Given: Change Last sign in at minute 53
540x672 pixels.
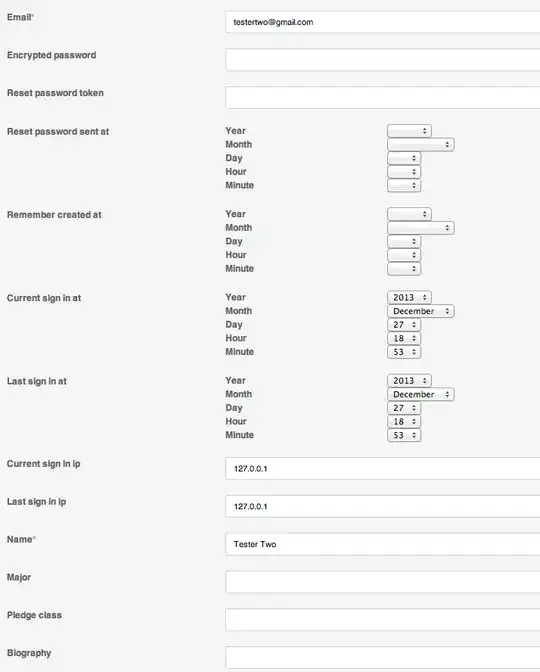Looking at the screenshot, I should (x=404, y=435).
